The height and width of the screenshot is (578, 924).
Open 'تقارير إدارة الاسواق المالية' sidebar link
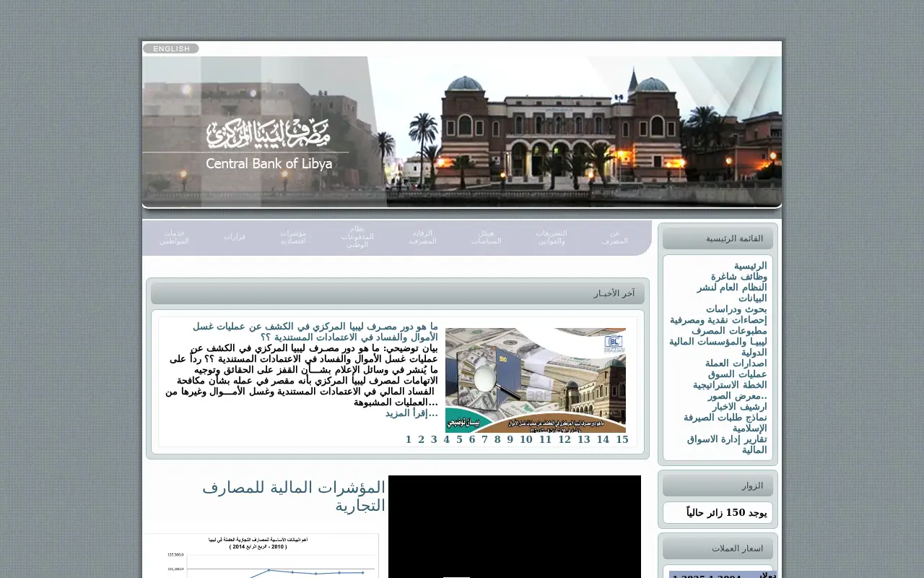[x=727, y=444]
